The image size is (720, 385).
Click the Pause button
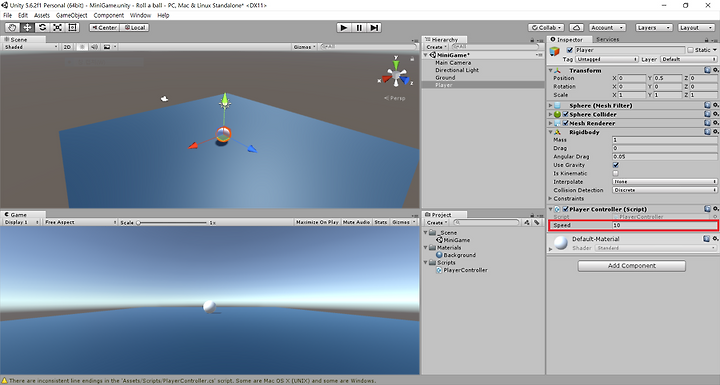[x=359, y=28]
